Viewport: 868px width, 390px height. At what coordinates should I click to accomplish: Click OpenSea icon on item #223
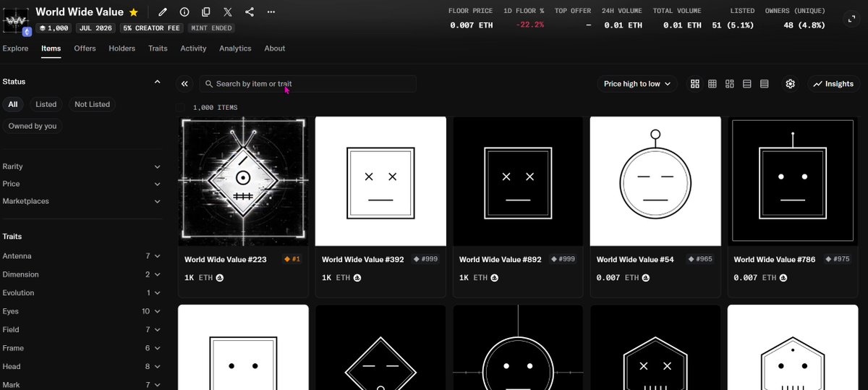[220, 278]
